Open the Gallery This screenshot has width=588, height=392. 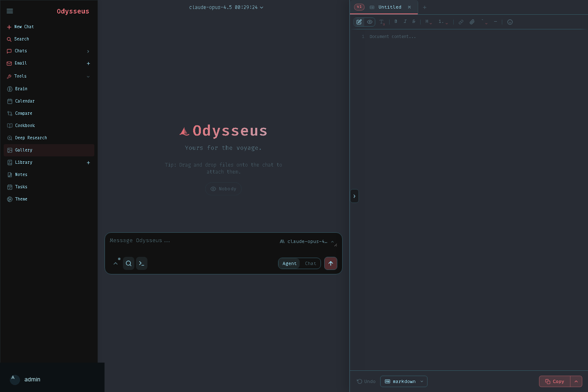point(49,150)
